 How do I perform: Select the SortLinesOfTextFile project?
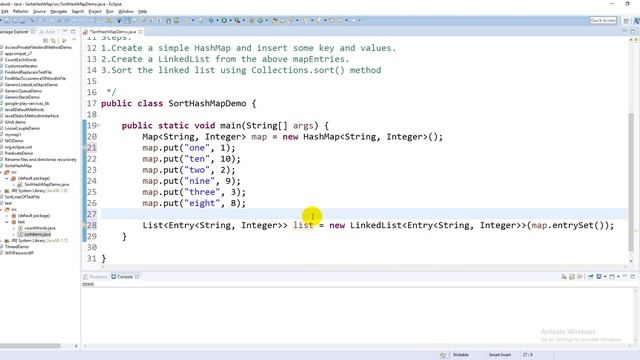click(22, 197)
